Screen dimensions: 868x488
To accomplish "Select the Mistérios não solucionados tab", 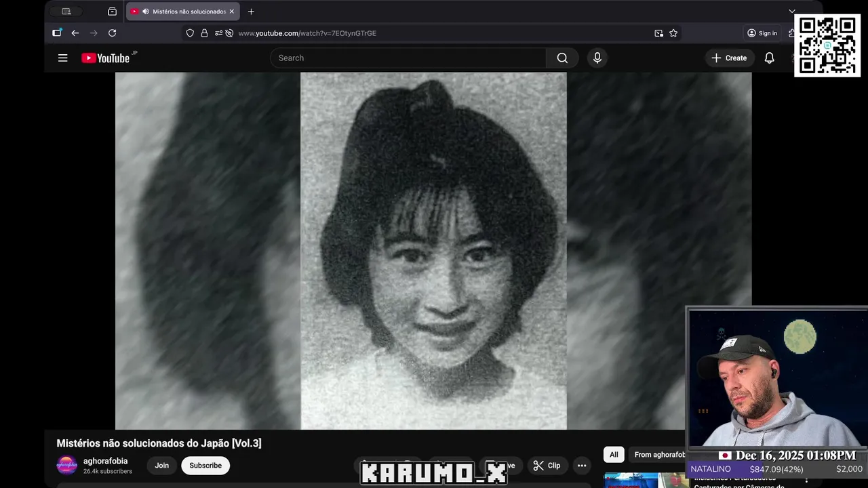I will [x=182, y=12].
